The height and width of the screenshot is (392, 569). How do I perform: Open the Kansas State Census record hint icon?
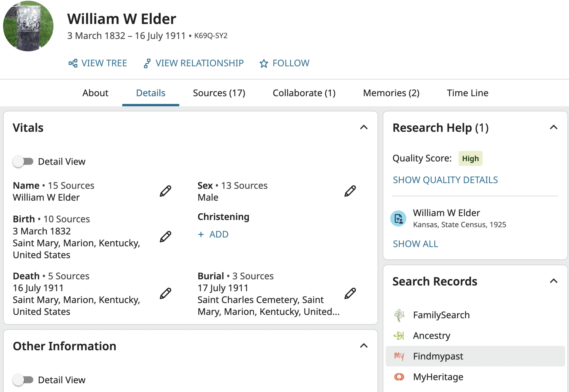pos(398,219)
